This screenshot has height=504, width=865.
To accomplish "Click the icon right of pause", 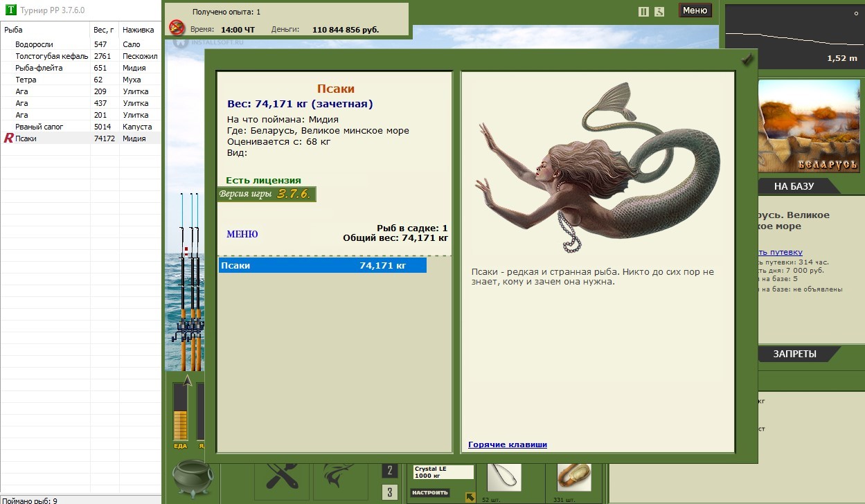I will (659, 11).
